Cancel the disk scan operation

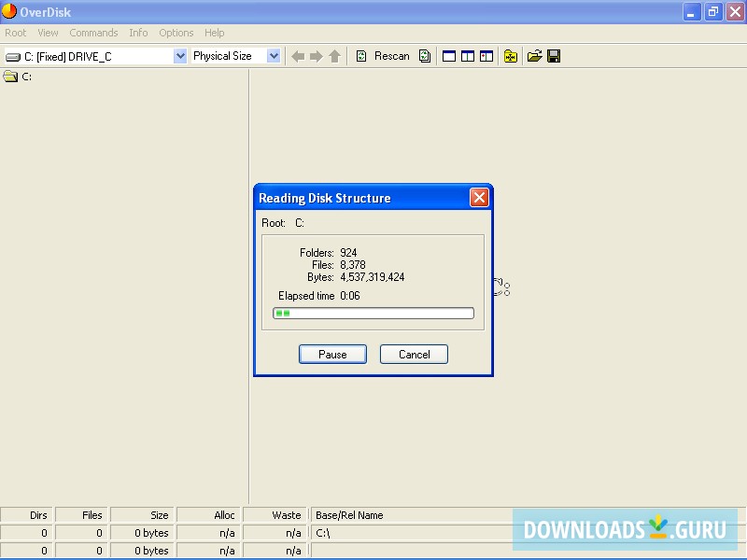point(414,354)
